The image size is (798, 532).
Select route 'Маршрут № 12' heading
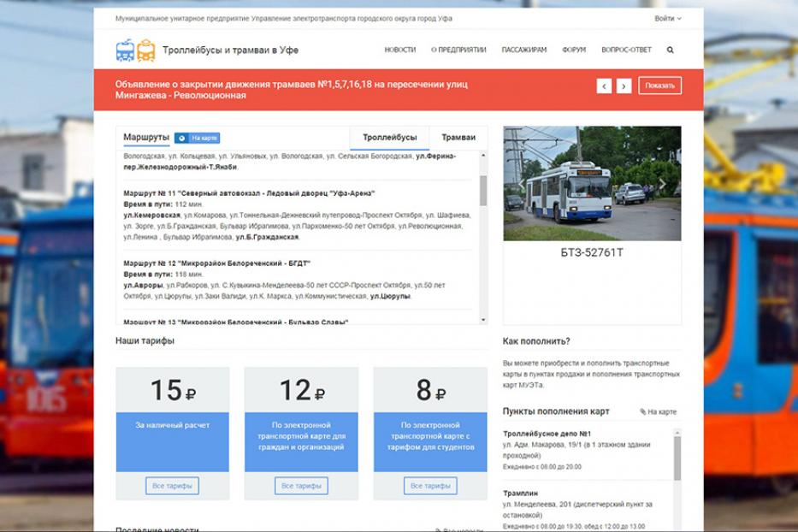[x=216, y=263]
